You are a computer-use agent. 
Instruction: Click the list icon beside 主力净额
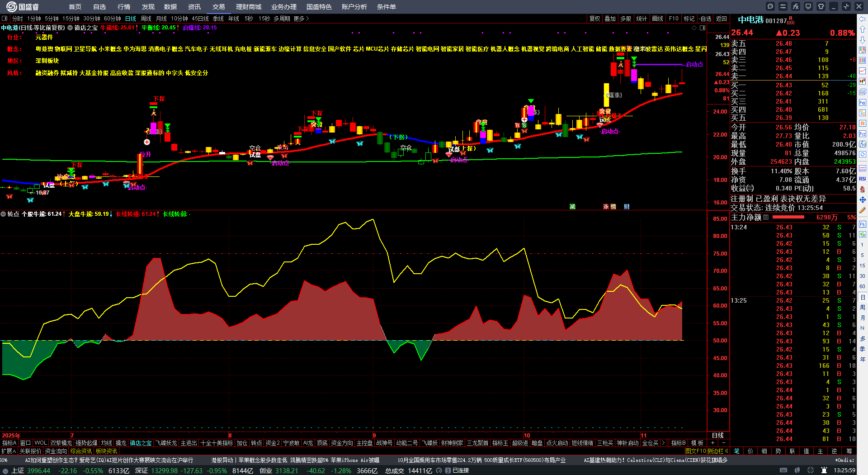[766, 217]
